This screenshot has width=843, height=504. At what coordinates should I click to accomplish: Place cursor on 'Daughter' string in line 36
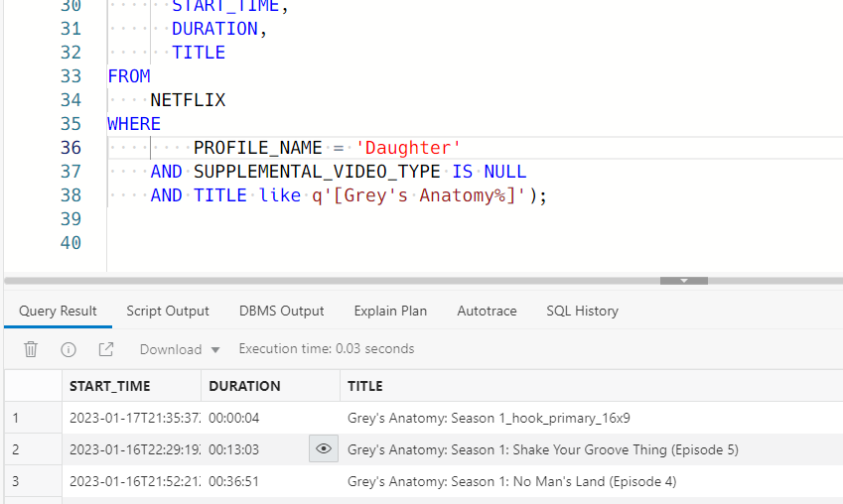coord(407,148)
